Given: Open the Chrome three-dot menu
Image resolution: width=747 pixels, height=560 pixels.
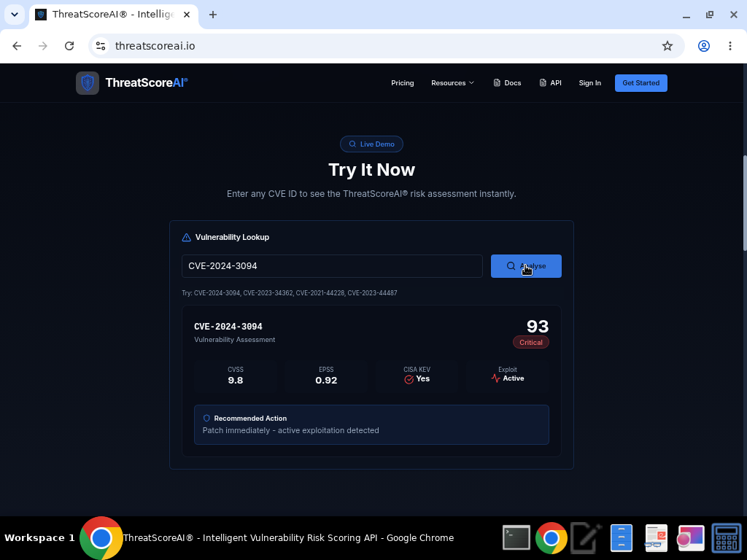Looking at the screenshot, I should pyautogui.click(x=729, y=46).
